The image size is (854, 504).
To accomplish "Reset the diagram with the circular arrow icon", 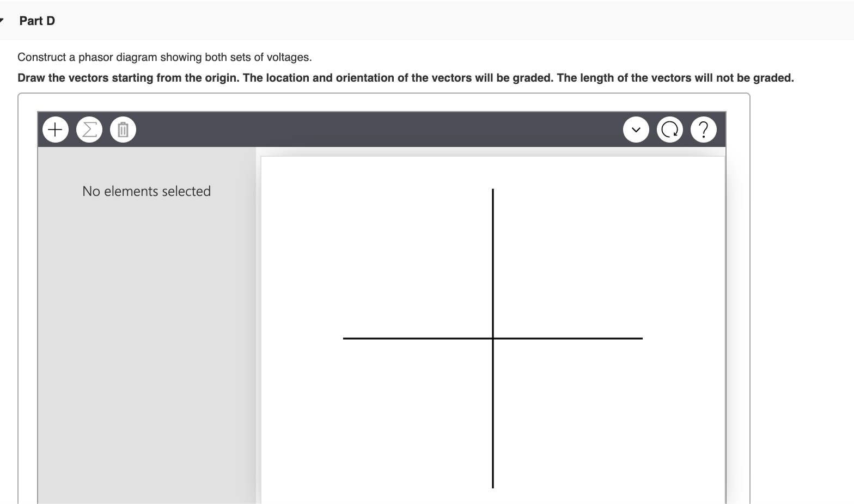I will 669,130.
